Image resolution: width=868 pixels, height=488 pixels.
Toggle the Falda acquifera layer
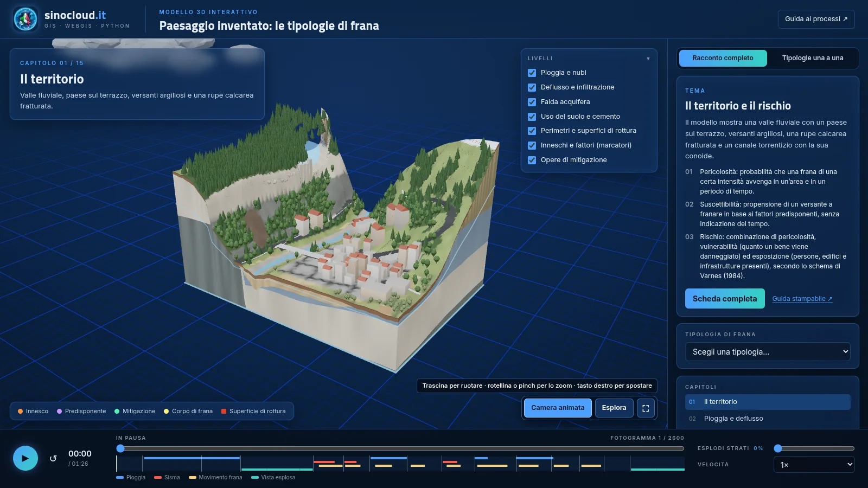coord(532,102)
